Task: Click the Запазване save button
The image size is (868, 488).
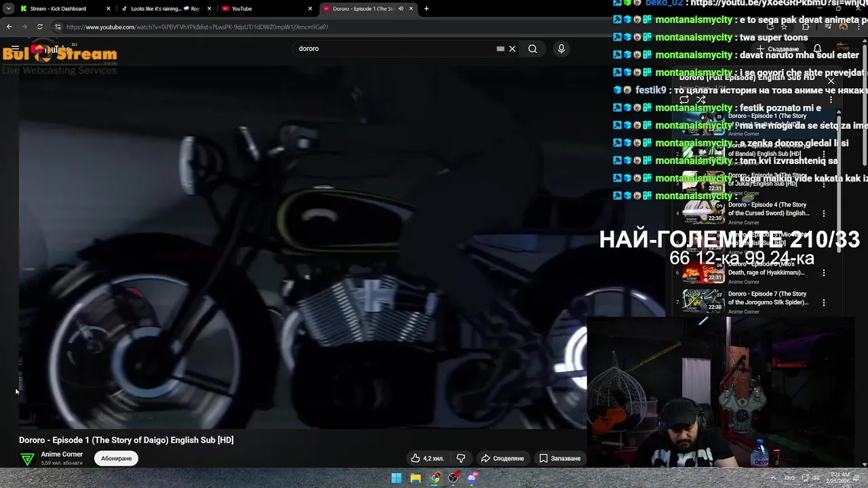Action: pyautogui.click(x=559, y=458)
